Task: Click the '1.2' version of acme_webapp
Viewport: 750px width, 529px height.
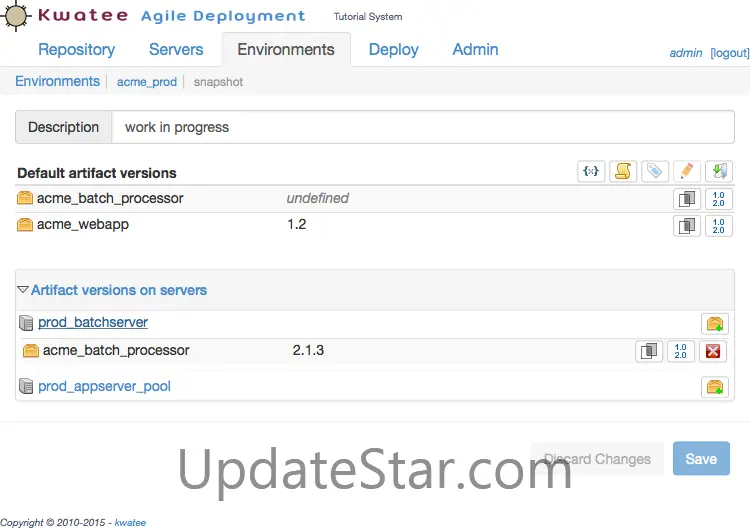Action: point(297,224)
